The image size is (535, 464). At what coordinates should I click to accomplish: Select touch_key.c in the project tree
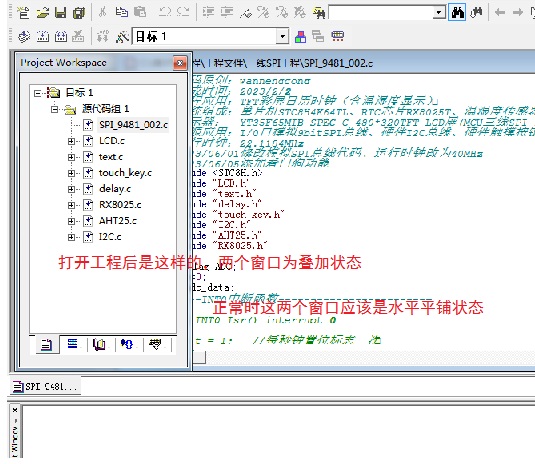pyautogui.click(x=125, y=173)
